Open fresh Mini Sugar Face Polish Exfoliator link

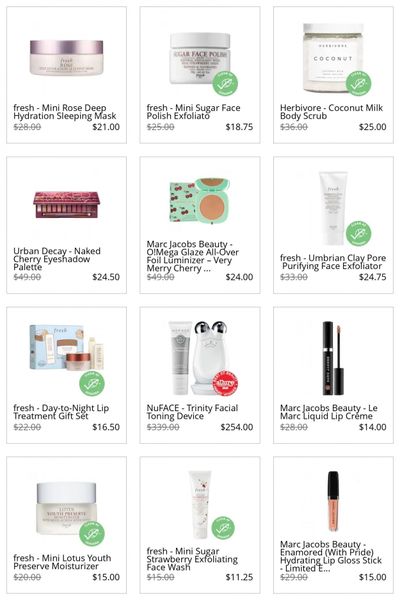(x=193, y=112)
